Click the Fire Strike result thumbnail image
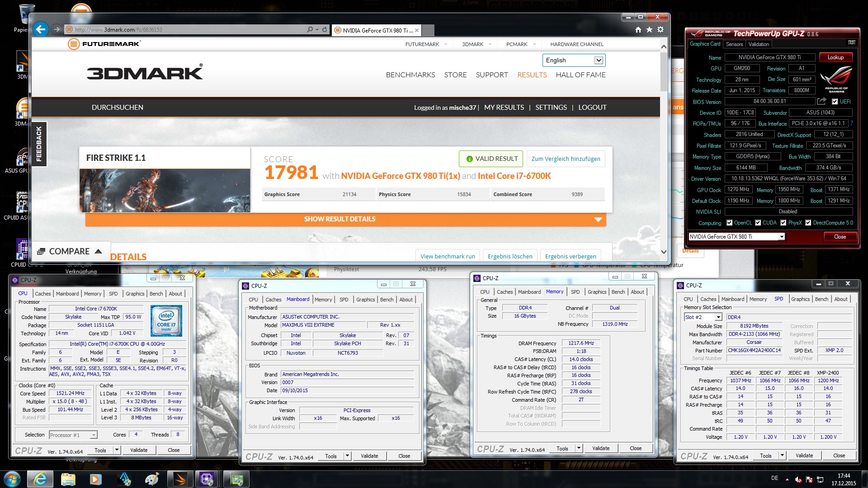The image size is (868, 488). (x=165, y=191)
